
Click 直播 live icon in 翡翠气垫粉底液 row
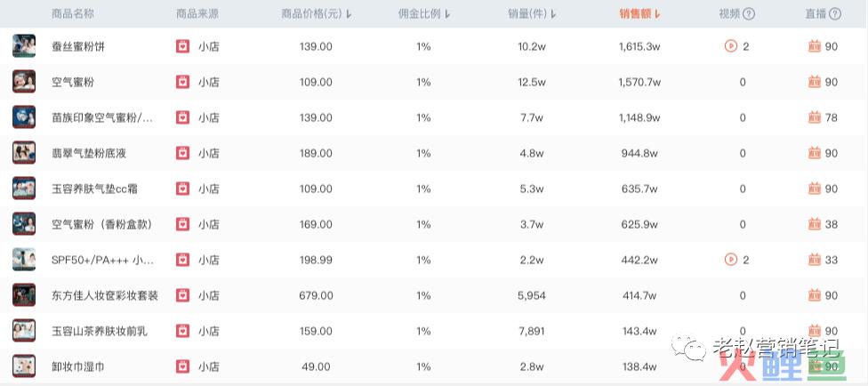tap(815, 153)
